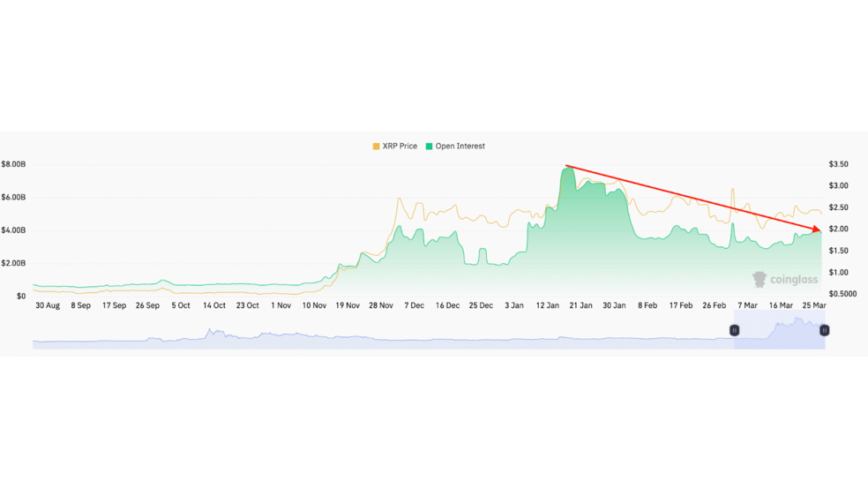This screenshot has height=489, width=868.
Task: Click the '17 Sep' date axis label
Action: tap(114, 305)
